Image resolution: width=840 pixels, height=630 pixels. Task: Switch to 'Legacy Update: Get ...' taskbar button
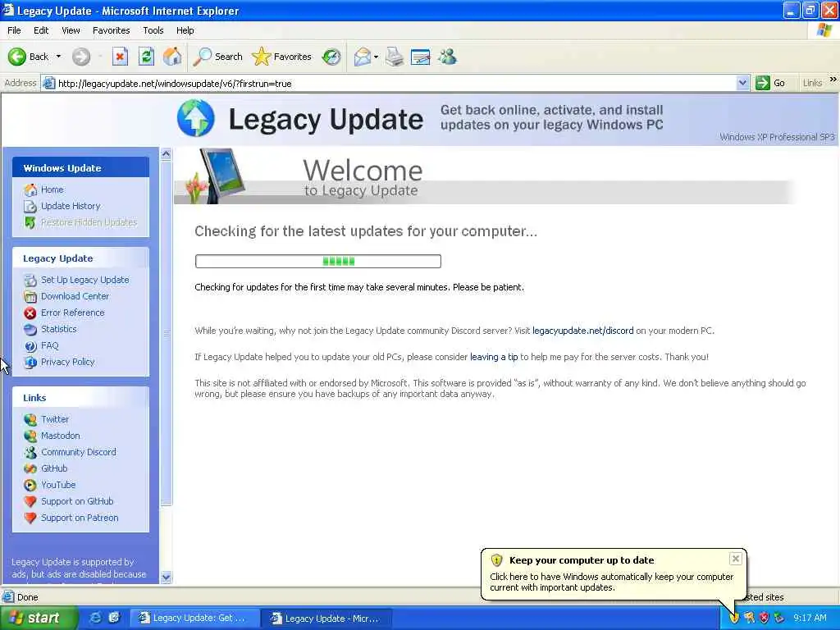pyautogui.click(x=195, y=619)
